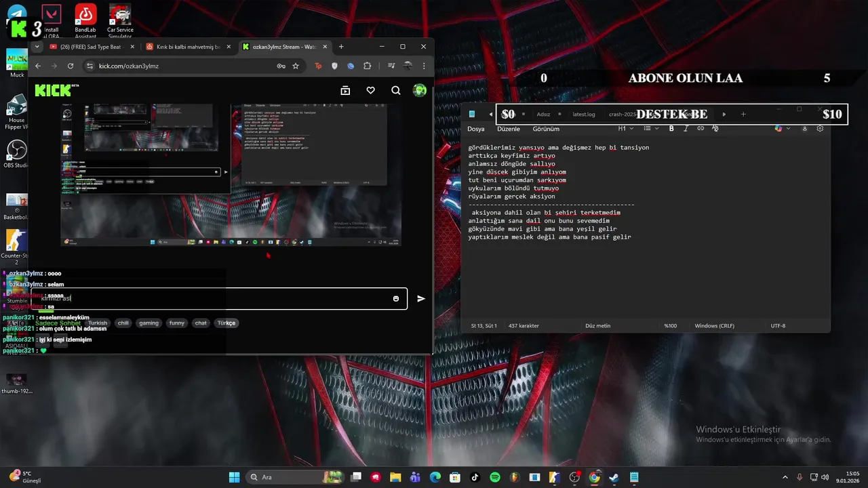Click the Kick stream video player
The width and height of the screenshot is (868, 488).
pyautogui.click(x=231, y=175)
